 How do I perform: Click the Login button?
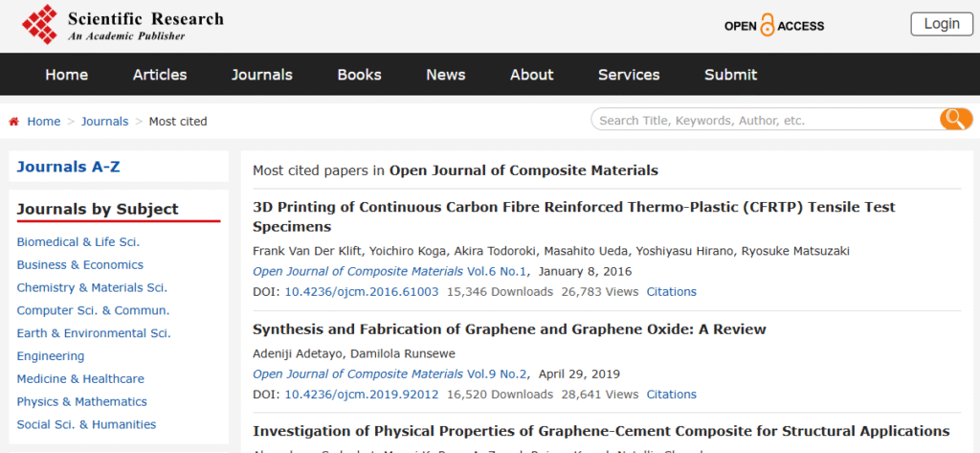(x=942, y=24)
